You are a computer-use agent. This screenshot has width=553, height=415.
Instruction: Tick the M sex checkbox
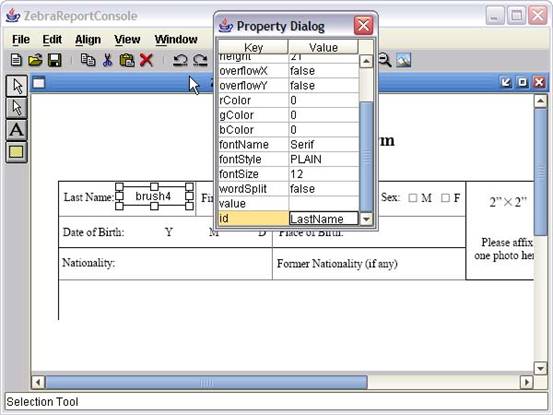pos(412,198)
